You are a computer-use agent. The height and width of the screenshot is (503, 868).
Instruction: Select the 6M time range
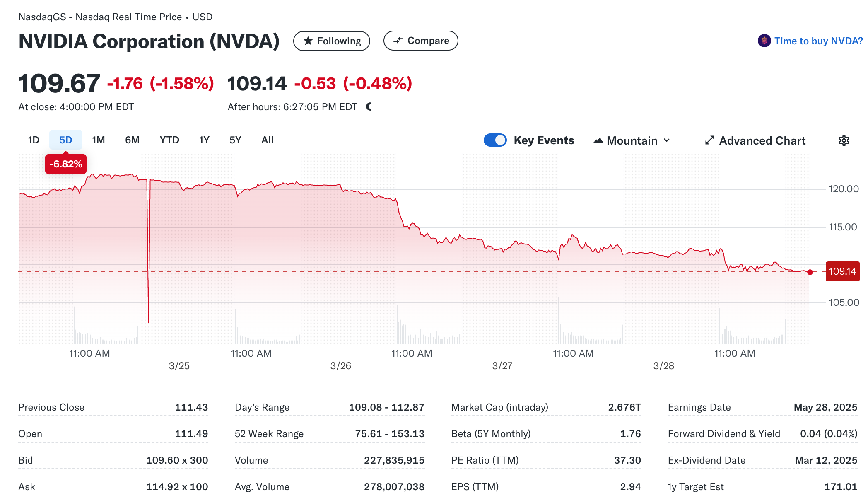pyautogui.click(x=132, y=140)
